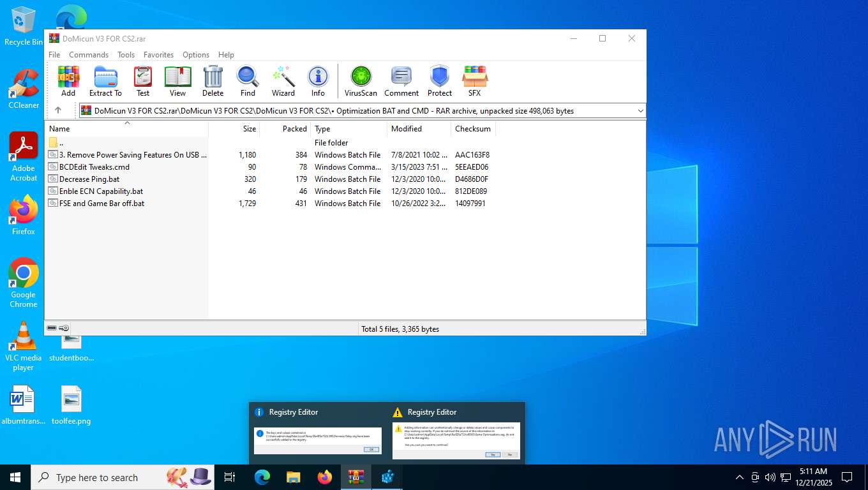The height and width of the screenshot is (490, 868).
Task: Click the Delete trash icon
Action: point(213,81)
